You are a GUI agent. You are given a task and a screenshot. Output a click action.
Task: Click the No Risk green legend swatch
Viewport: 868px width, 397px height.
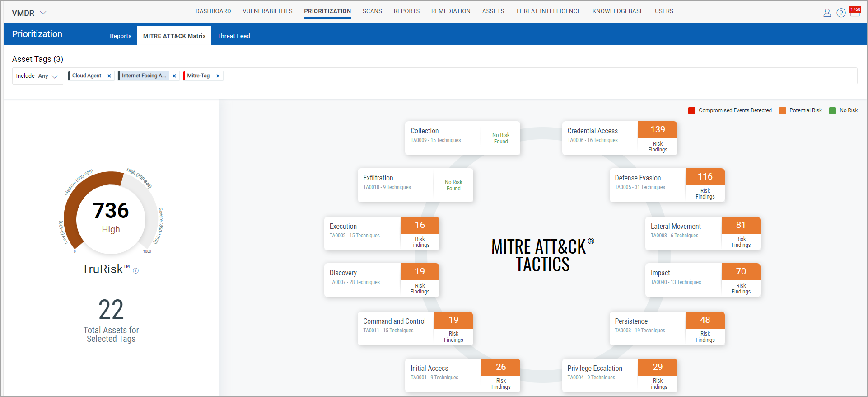[833, 111]
